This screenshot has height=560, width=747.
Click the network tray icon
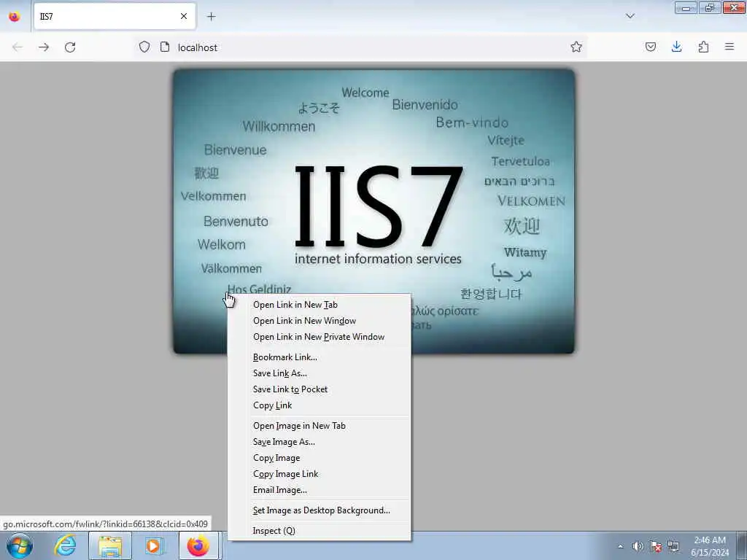click(x=673, y=547)
